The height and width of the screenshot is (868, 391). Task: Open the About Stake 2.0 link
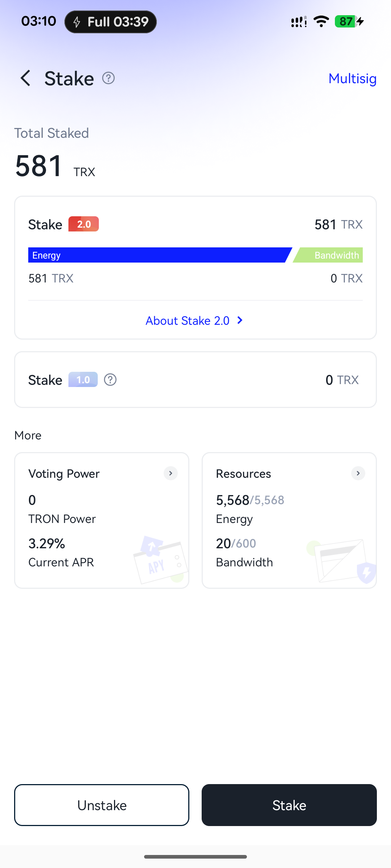pyautogui.click(x=188, y=321)
